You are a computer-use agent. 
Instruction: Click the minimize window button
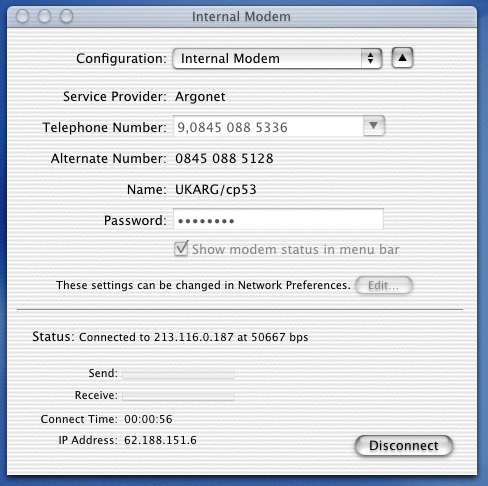(44, 16)
